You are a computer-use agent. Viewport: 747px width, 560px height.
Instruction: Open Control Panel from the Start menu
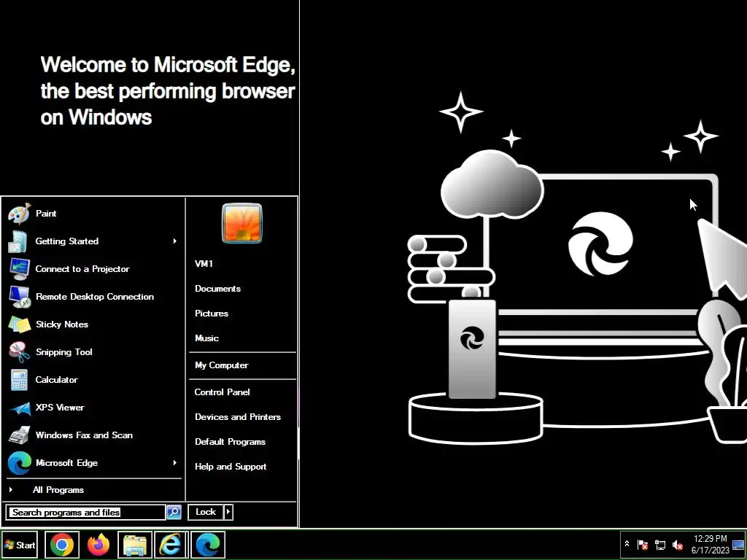[222, 392]
